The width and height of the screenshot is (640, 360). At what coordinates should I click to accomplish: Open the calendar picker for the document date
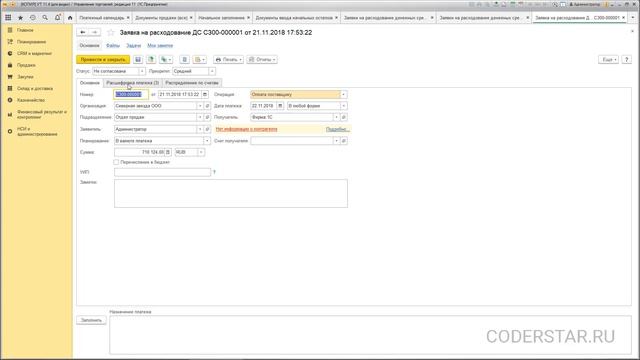pyautogui.click(x=205, y=94)
